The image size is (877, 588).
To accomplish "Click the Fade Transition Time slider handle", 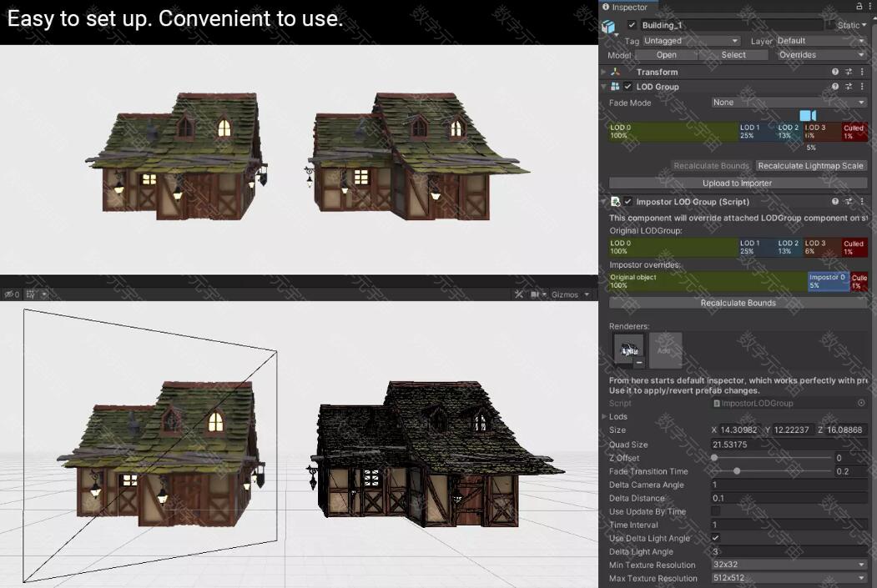I will (x=737, y=471).
